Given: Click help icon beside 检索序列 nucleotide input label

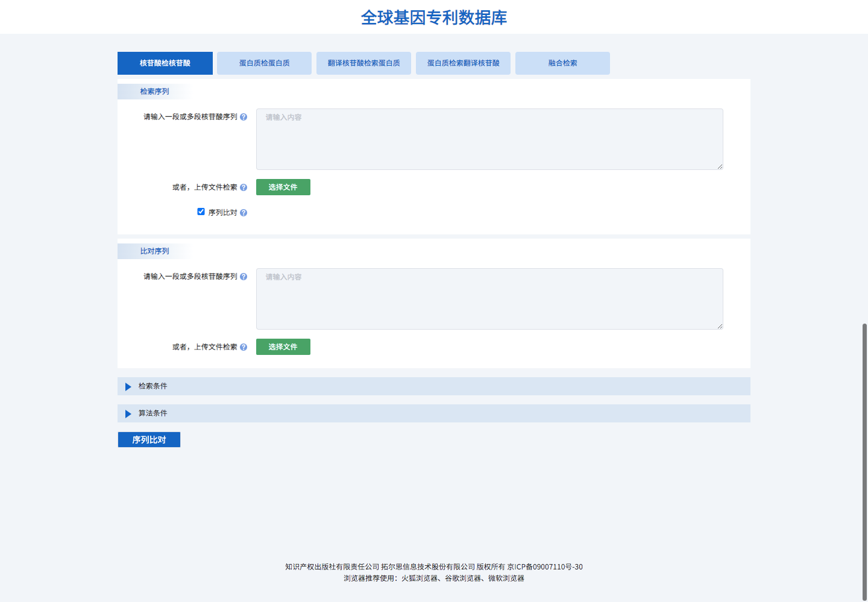Looking at the screenshot, I should pos(244,117).
